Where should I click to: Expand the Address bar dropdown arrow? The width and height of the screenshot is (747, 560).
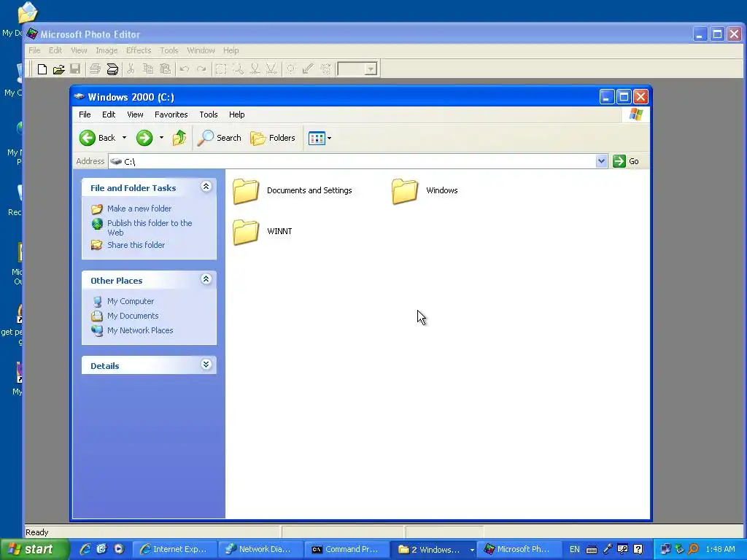(601, 161)
